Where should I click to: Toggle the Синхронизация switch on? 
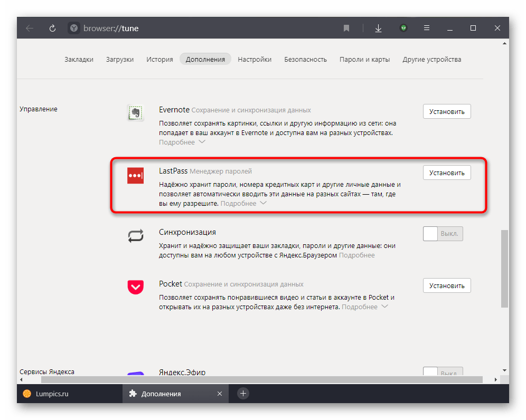click(x=443, y=234)
